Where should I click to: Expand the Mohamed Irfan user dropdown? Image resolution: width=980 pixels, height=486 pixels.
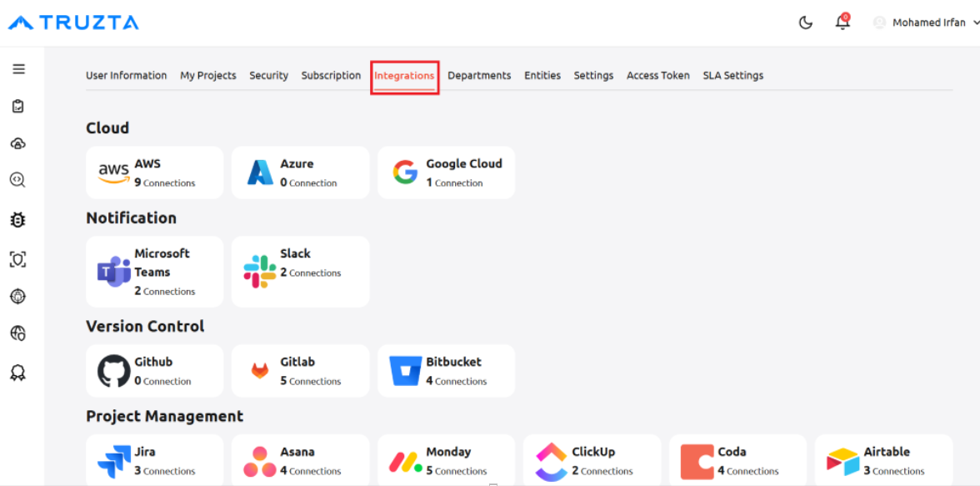(927, 23)
